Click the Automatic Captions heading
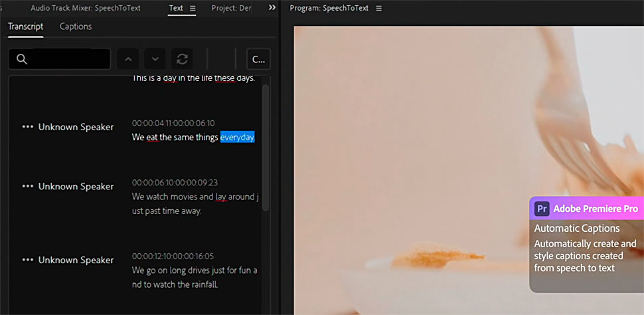 point(577,228)
